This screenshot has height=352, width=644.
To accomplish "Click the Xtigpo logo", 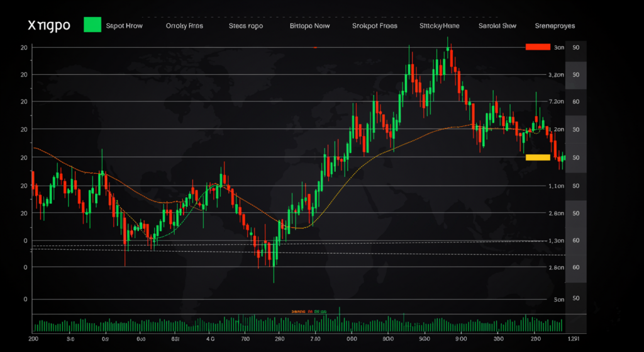I will [48, 25].
